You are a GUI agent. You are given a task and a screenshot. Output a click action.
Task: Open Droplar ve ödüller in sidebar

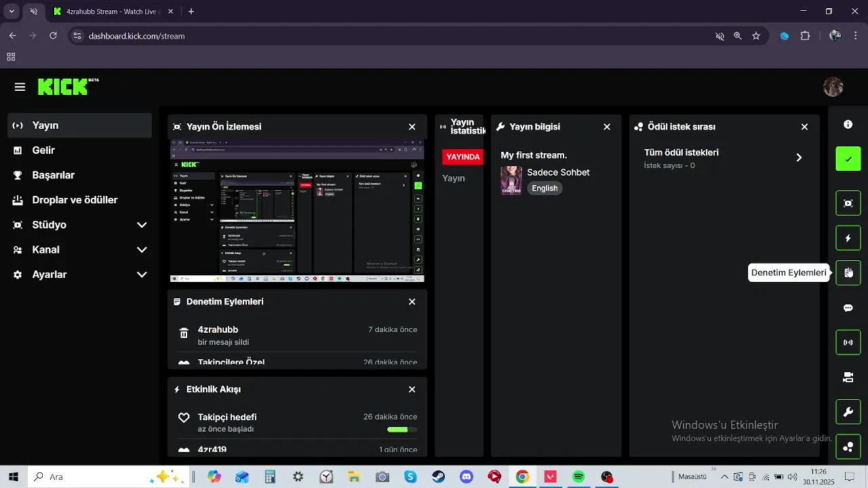click(x=80, y=200)
